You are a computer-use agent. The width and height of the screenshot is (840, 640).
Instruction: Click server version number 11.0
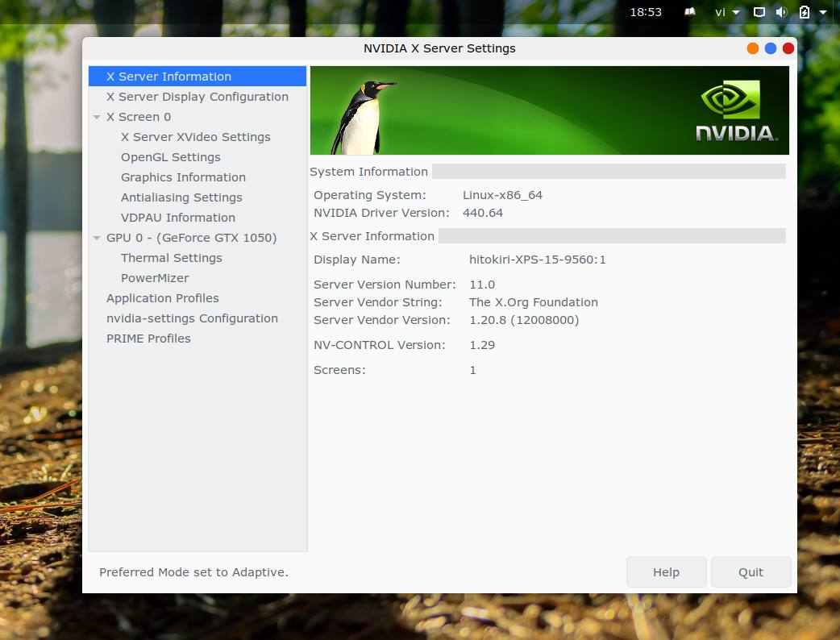click(482, 285)
